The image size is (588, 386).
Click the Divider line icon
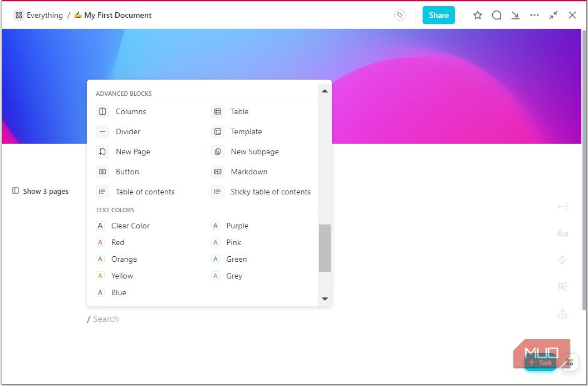click(x=102, y=131)
